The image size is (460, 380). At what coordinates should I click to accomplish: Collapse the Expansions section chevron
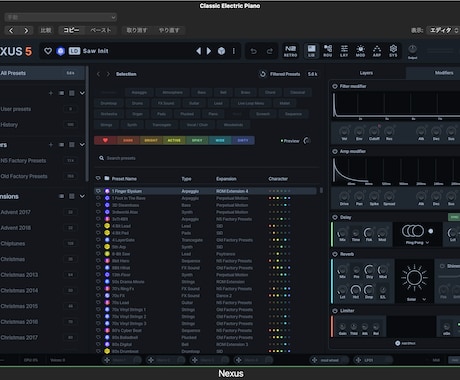click(82, 196)
